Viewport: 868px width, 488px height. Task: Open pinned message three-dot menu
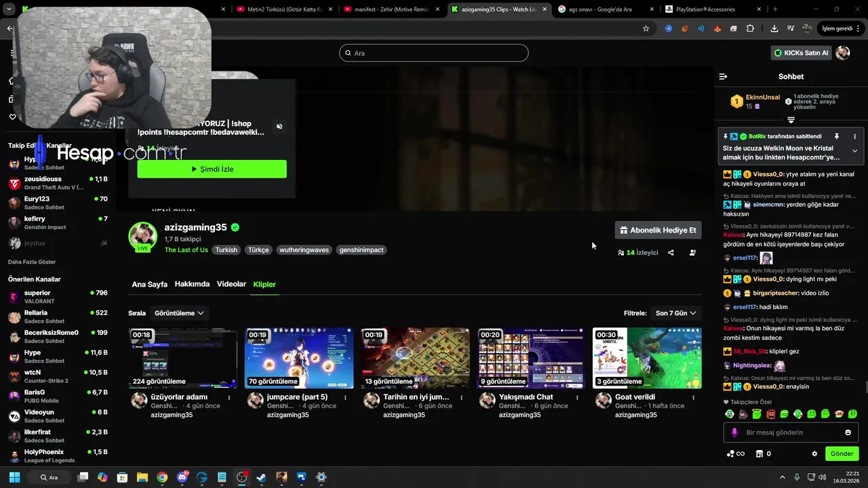pos(854,136)
